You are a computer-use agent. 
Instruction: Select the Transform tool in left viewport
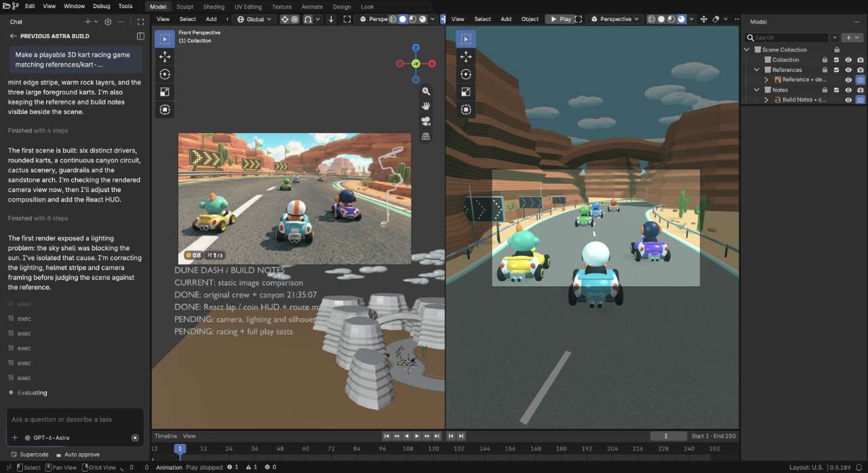coord(164,109)
